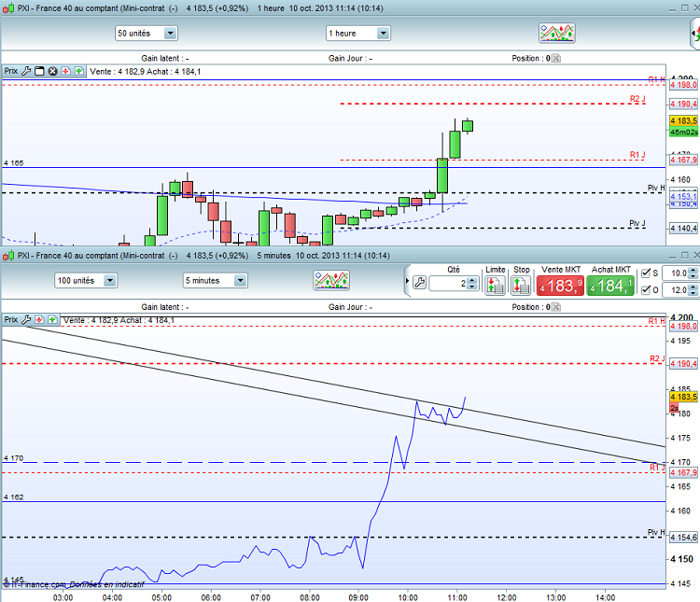Open the 50 unités dropdown
The image size is (700, 602).
(146, 33)
